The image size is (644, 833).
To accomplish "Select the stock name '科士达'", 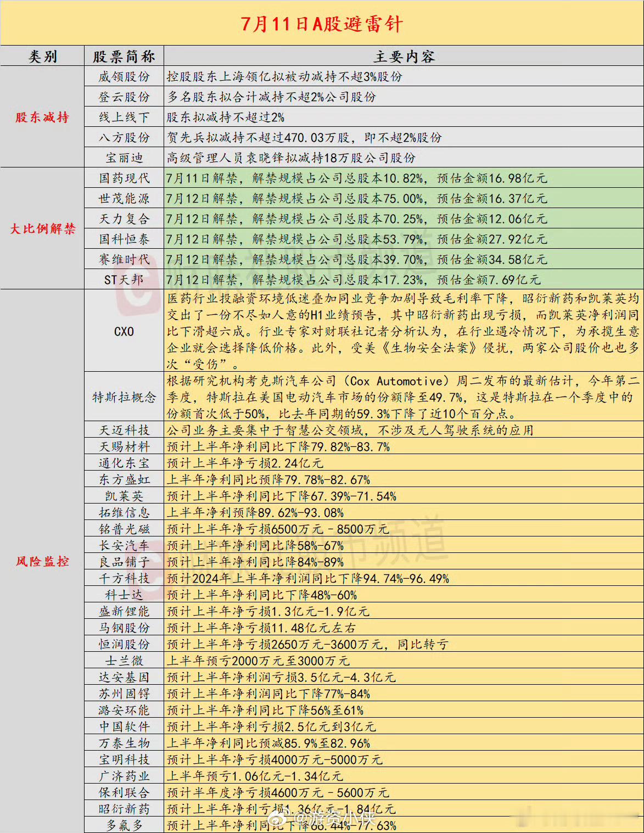I will (x=124, y=595).
